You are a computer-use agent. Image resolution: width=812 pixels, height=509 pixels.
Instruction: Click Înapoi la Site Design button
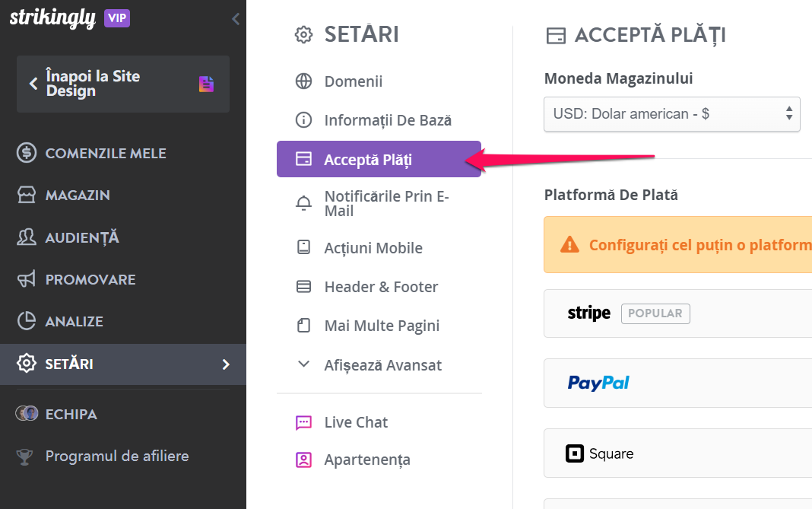pyautogui.click(x=123, y=84)
